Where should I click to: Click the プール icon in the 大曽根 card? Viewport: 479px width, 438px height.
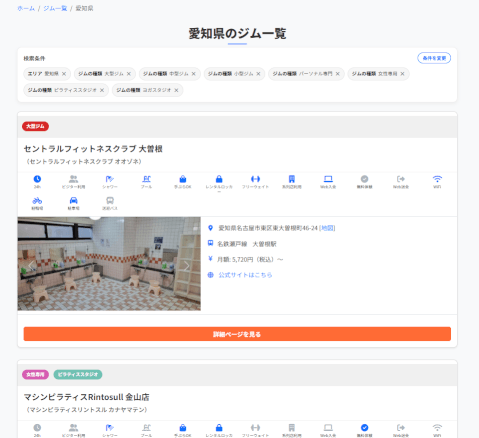click(146, 179)
